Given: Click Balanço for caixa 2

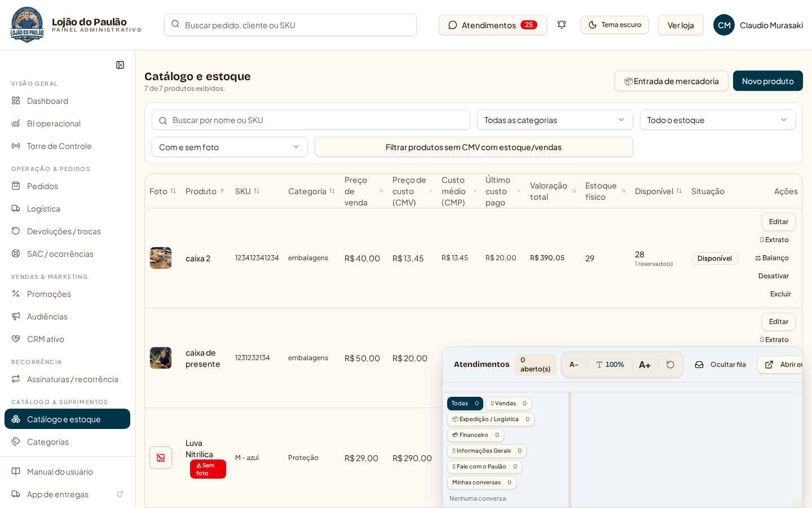Looking at the screenshot, I should coord(772,258).
